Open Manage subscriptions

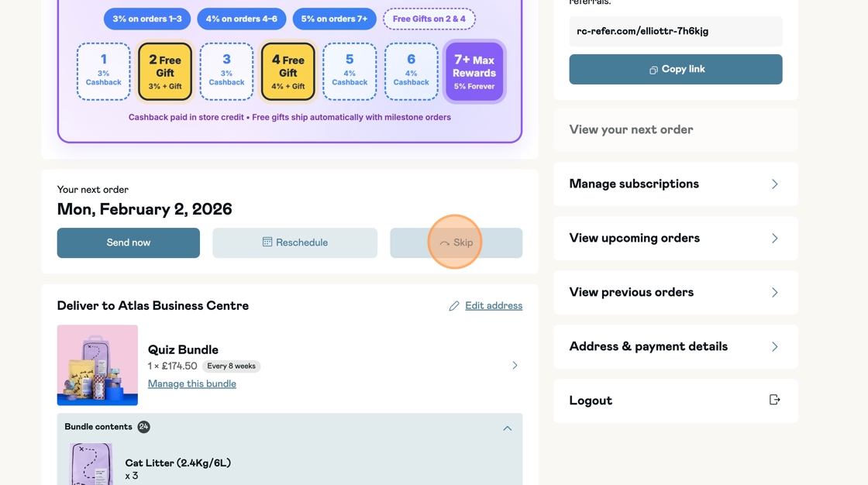click(x=675, y=184)
